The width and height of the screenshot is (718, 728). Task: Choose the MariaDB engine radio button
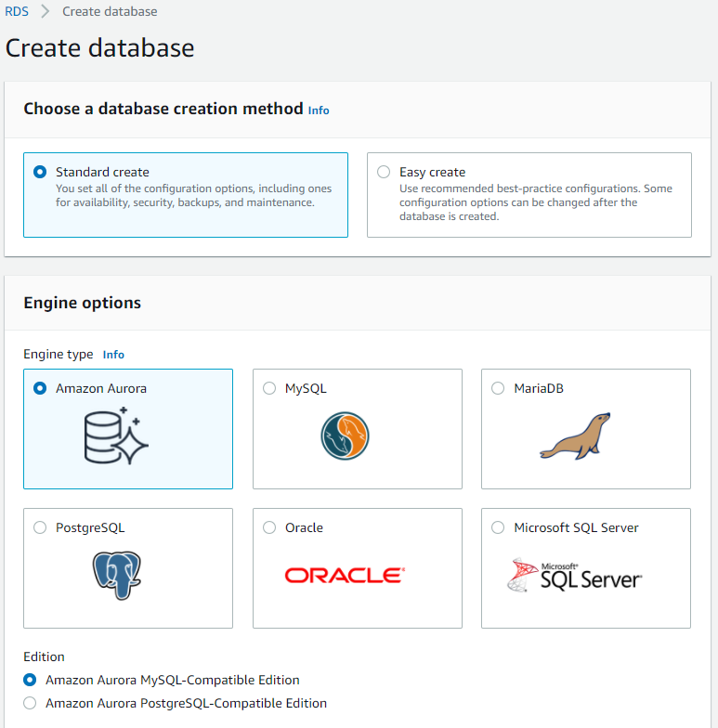(x=498, y=388)
